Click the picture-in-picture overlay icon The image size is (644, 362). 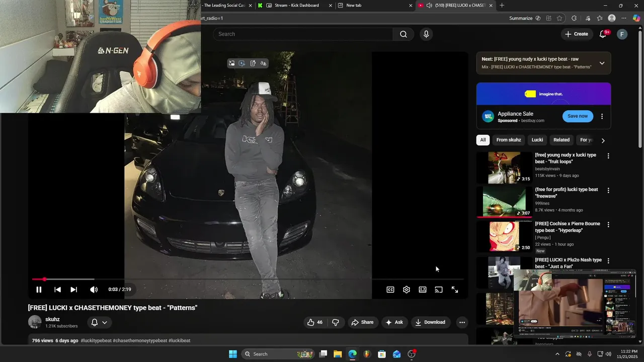[231, 63]
